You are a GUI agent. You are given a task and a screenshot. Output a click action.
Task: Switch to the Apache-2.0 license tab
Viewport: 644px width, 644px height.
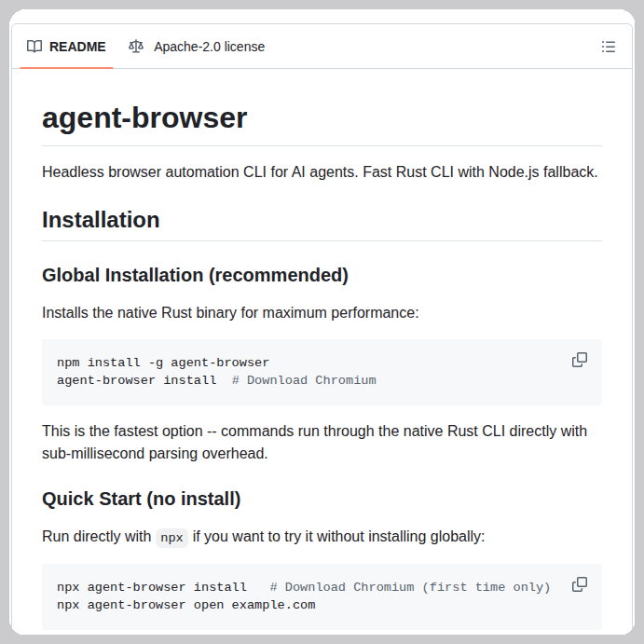(x=197, y=47)
